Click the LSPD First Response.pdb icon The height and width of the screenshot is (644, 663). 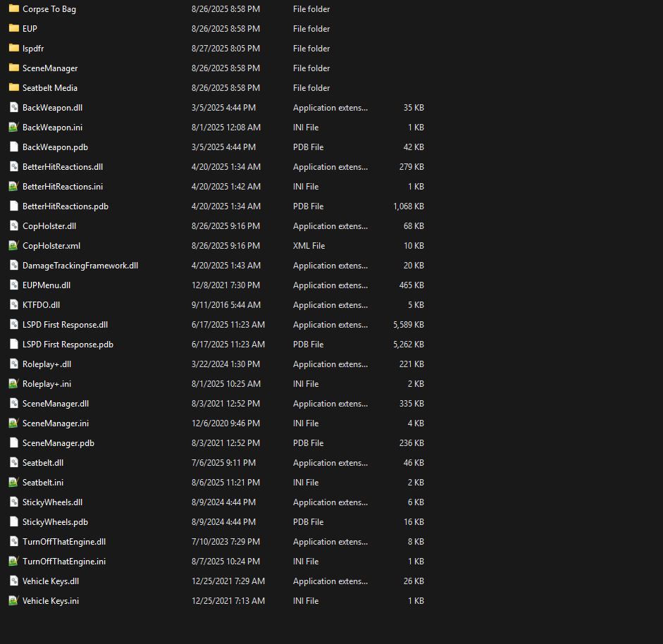click(14, 345)
